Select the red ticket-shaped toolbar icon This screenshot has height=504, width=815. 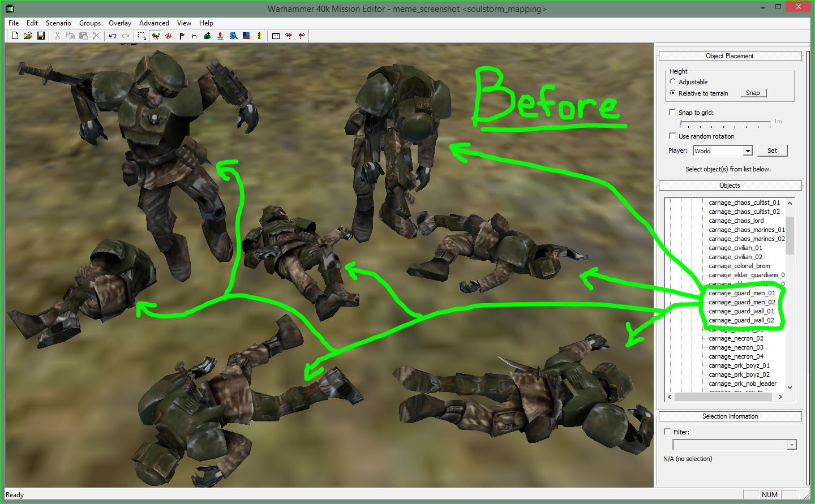[x=168, y=36]
